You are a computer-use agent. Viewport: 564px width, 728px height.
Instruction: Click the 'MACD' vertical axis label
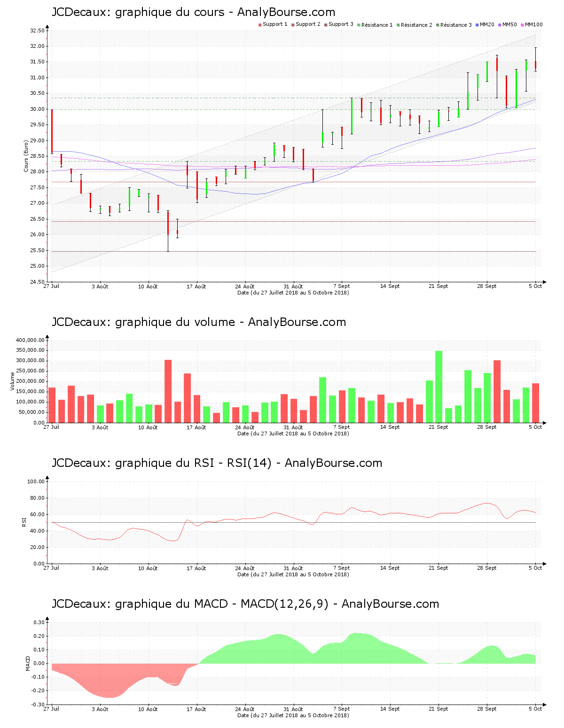28,663
